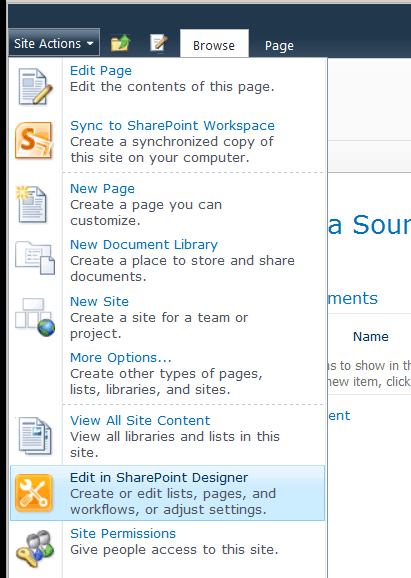Switch to the Page tab
The image size is (411, 578).
(x=279, y=46)
